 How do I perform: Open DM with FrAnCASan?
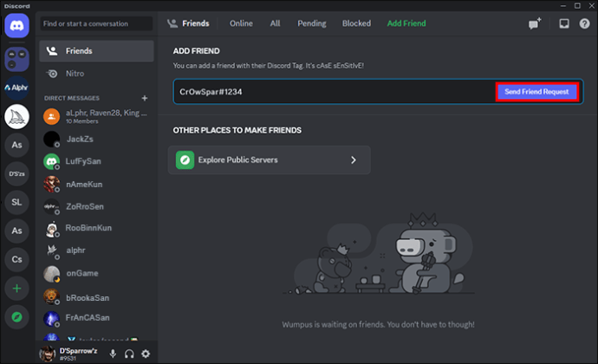pos(96,318)
